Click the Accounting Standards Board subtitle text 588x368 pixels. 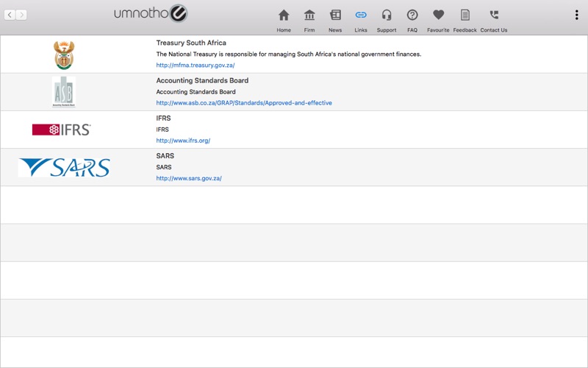click(x=196, y=91)
